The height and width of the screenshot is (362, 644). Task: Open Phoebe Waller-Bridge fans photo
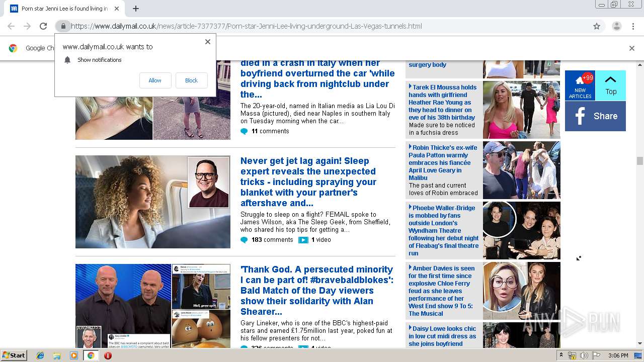pos(521,230)
